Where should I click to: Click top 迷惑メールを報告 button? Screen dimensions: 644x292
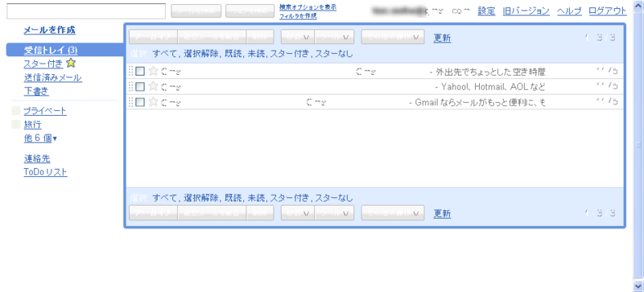[x=212, y=37]
